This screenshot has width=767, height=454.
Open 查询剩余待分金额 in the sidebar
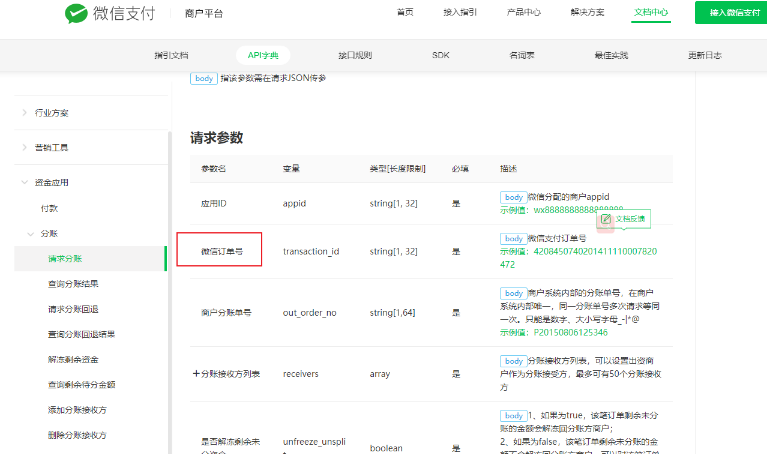click(81, 385)
